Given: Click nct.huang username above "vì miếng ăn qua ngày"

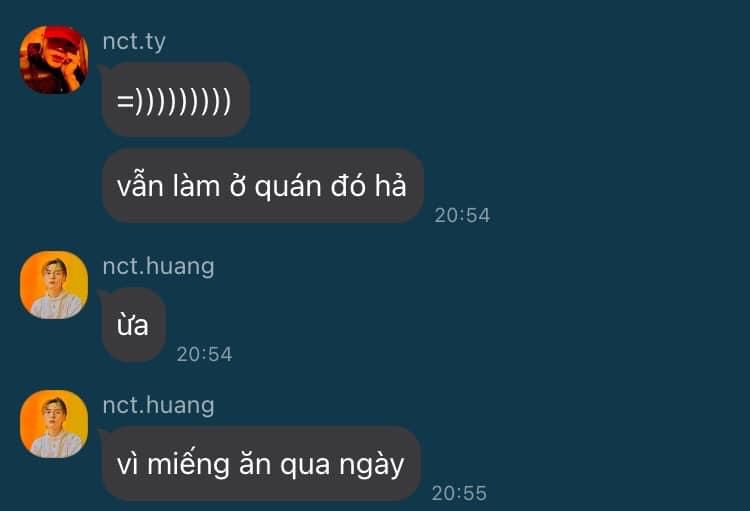Looking at the screenshot, I should pyautogui.click(x=158, y=405).
